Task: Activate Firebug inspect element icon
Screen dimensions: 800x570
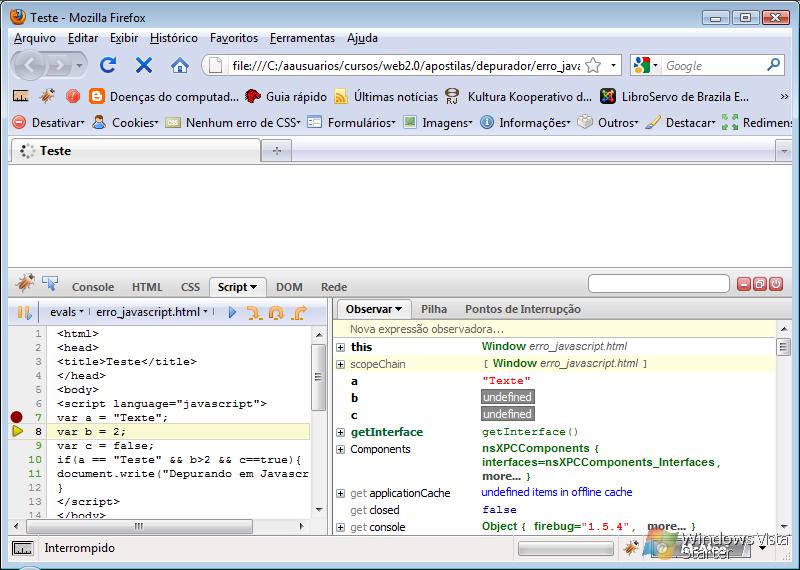Action: click(x=50, y=283)
